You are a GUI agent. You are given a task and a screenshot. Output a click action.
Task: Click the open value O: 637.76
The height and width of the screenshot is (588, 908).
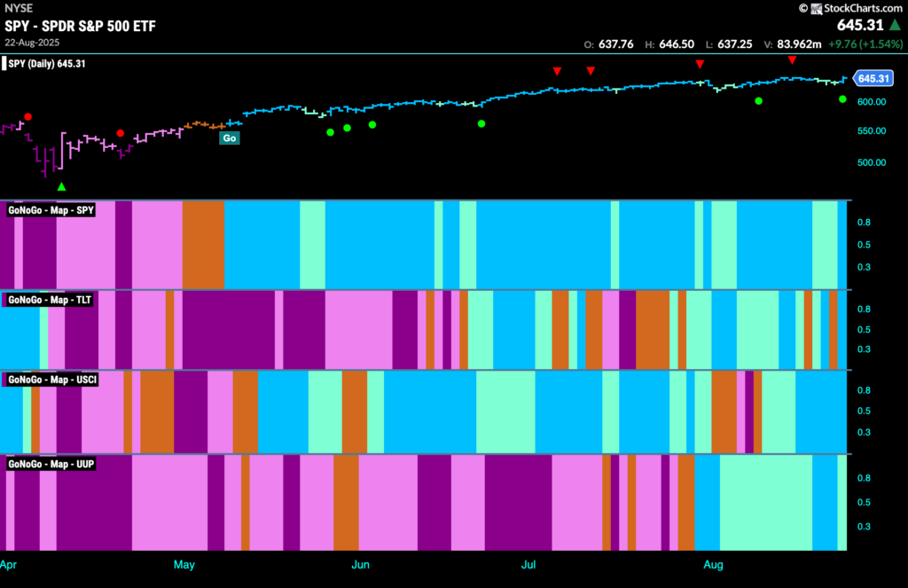[x=608, y=44]
